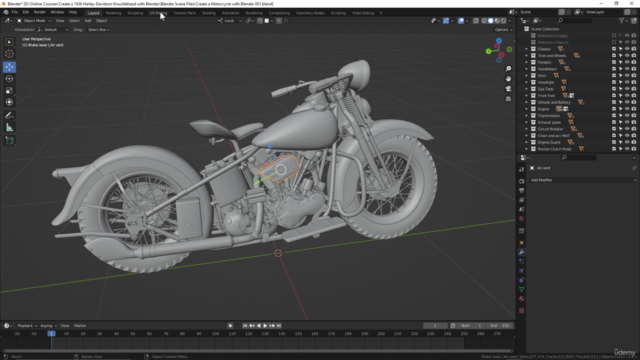Pick the Annotate tool

click(9, 116)
